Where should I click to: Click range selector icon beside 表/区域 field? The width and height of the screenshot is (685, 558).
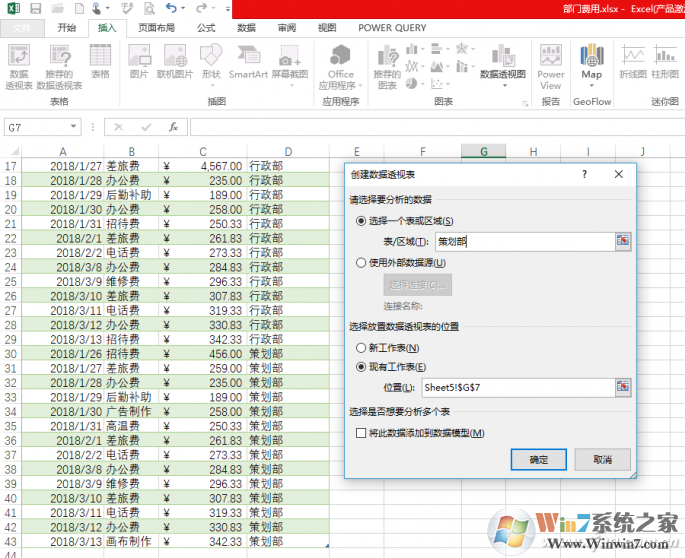pyautogui.click(x=623, y=241)
